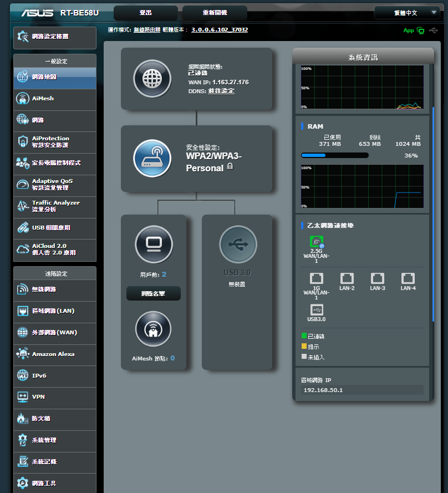
Task: Click firmware version 3.0.0.6.102_37032 link
Action: [x=220, y=30]
